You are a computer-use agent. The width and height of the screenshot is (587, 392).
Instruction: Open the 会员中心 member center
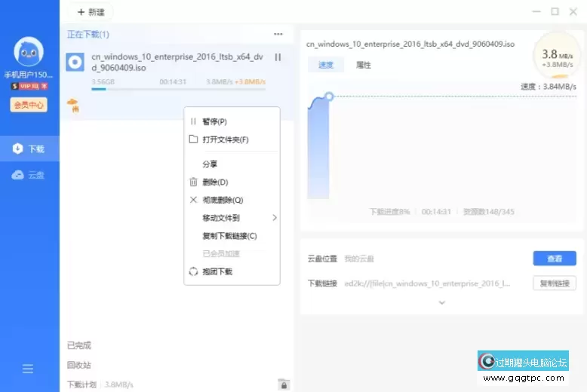point(29,105)
